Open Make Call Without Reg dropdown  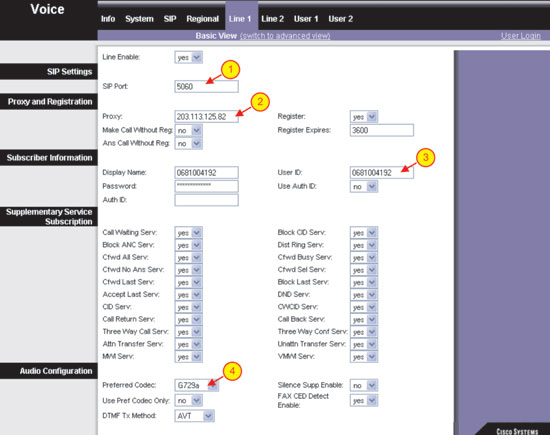click(x=189, y=130)
